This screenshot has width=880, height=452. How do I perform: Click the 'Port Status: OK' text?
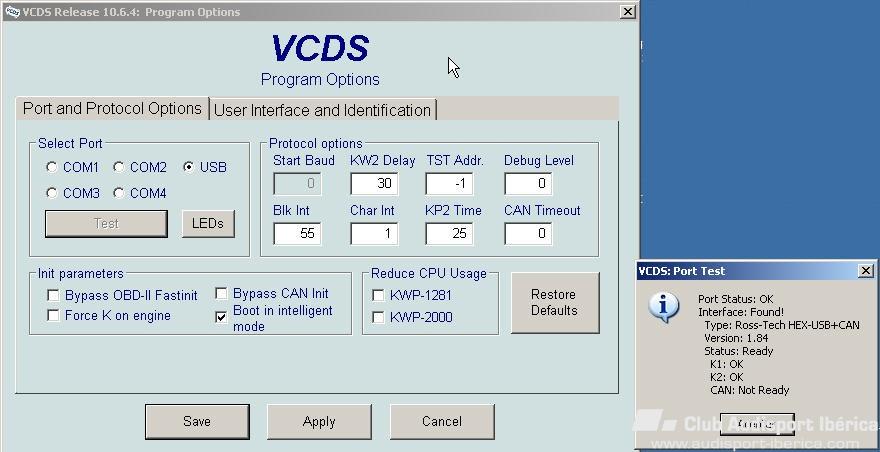coord(736,299)
